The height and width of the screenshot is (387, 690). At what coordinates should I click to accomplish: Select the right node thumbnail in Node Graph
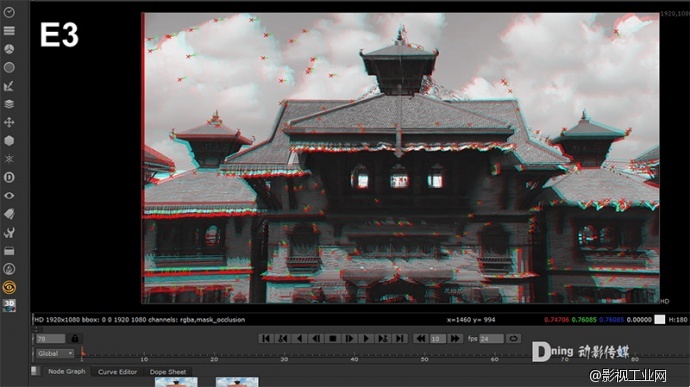237,382
